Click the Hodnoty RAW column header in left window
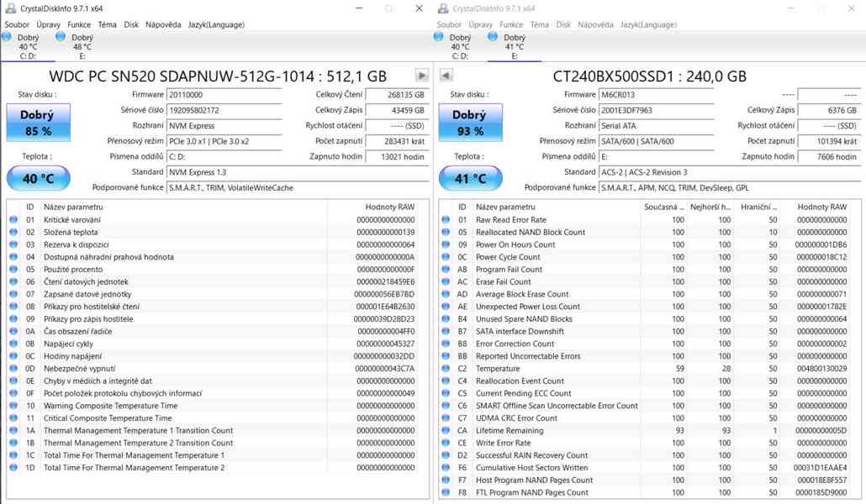The width and height of the screenshot is (866, 504). [x=372, y=207]
